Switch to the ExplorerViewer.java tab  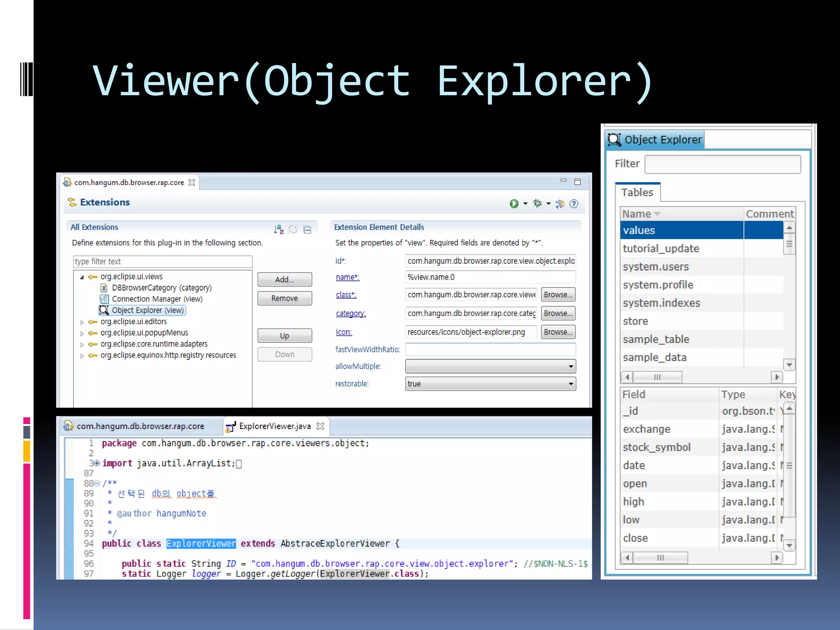pos(274,426)
